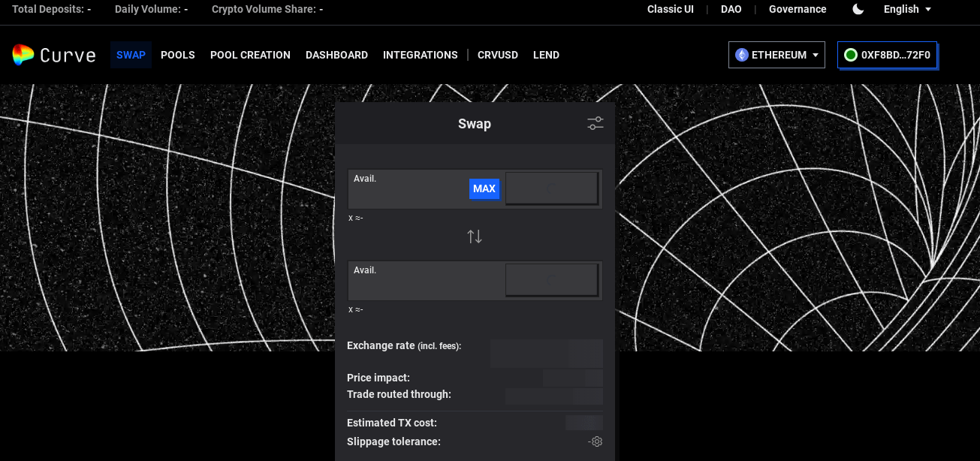Click the Total Deposits text
The height and width of the screenshot is (461, 980).
tap(52, 9)
